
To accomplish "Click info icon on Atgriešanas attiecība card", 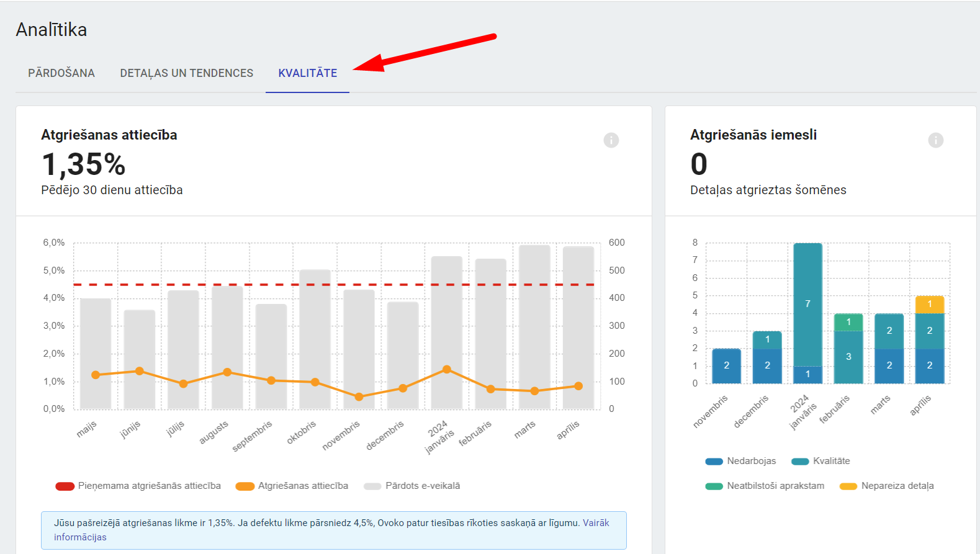I will pyautogui.click(x=611, y=140).
